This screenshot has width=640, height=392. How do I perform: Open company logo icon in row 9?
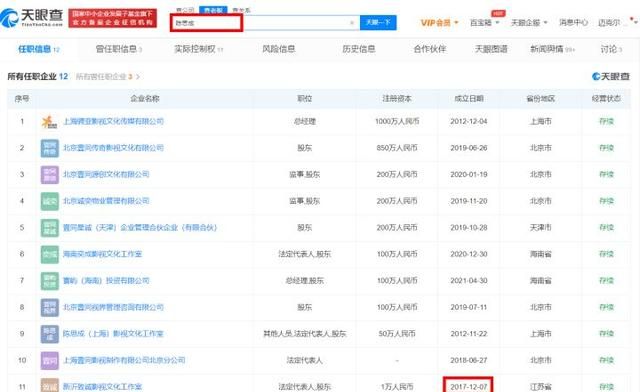pos(49,334)
